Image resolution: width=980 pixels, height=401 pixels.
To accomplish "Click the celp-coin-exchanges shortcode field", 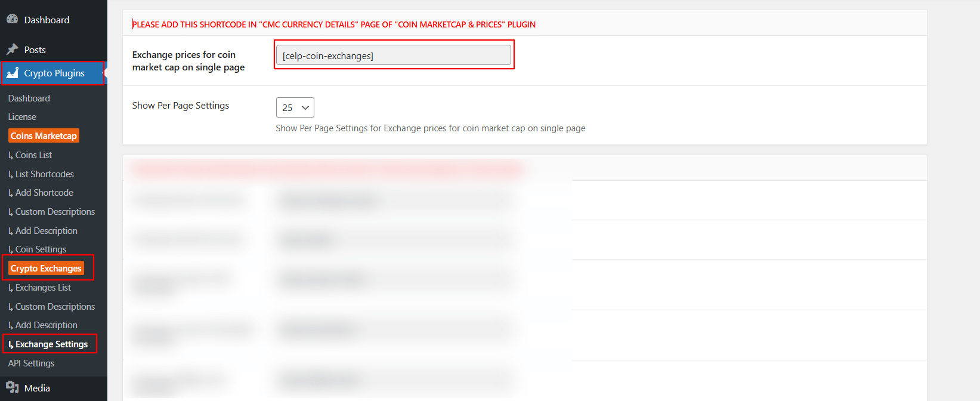I will point(393,55).
